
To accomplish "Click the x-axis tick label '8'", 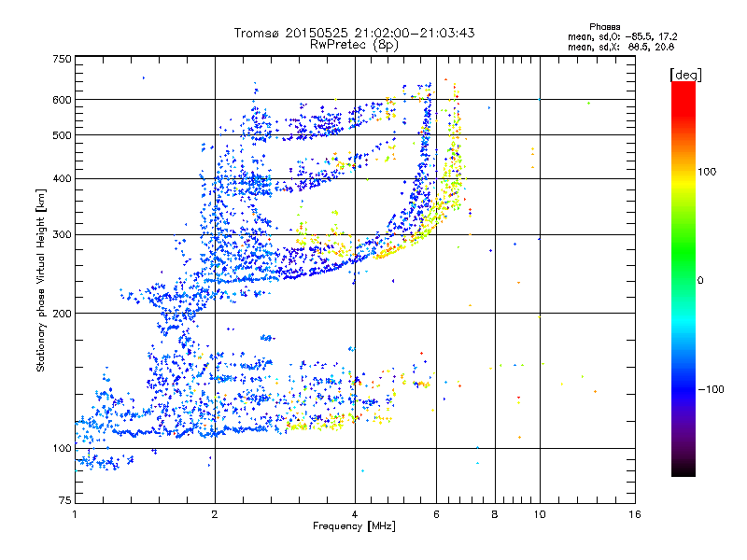I will tap(495, 514).
